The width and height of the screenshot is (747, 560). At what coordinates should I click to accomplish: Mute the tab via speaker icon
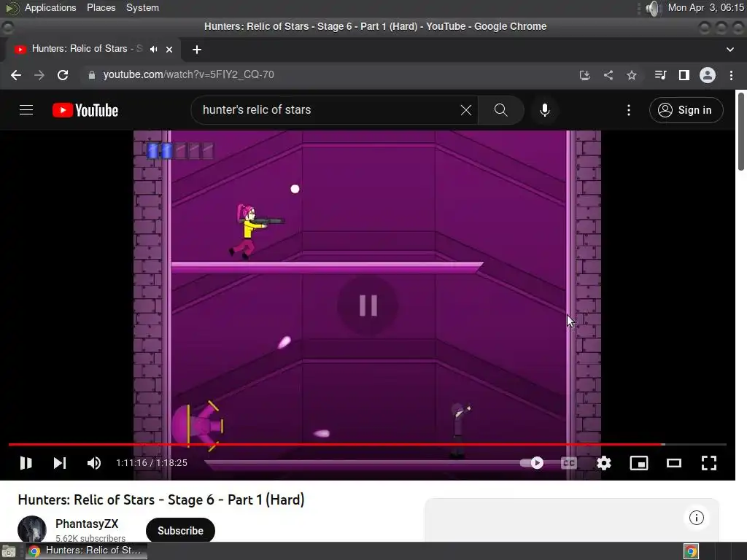[x=153, y=49]
